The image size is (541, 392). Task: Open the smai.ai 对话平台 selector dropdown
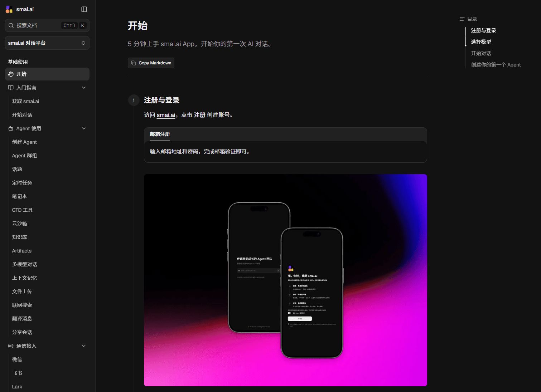(47, 43)
